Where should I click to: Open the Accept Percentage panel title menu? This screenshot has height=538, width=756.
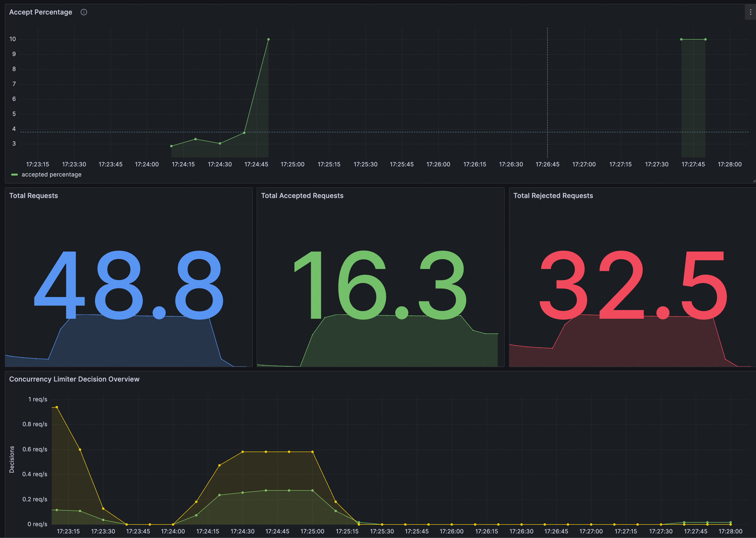[x=40, y=12]
